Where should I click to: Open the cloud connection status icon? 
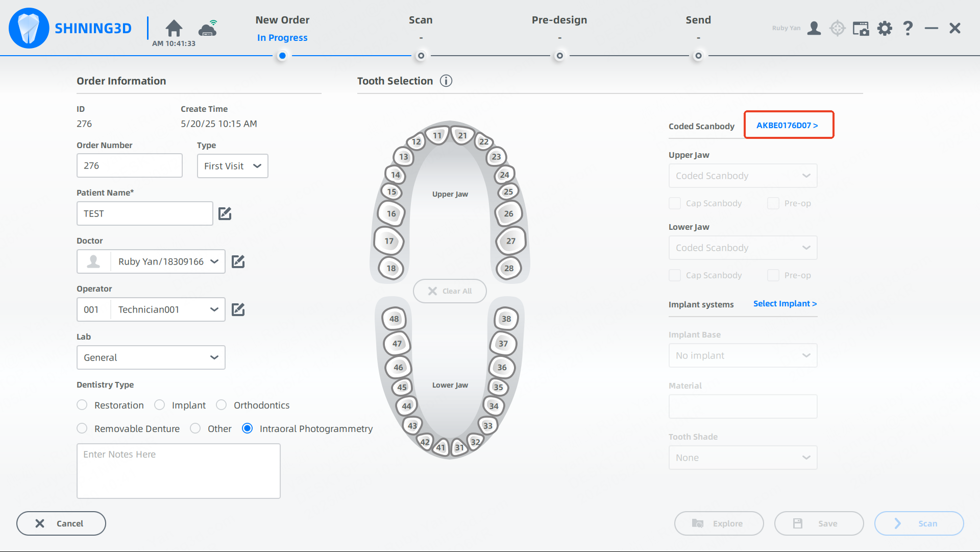(208, 29)
